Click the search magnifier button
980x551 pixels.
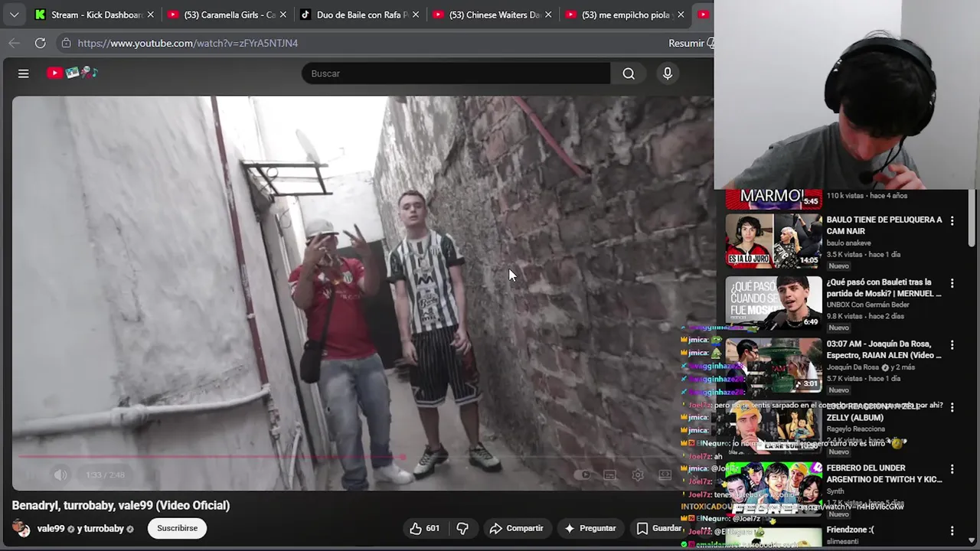point(629,73)
